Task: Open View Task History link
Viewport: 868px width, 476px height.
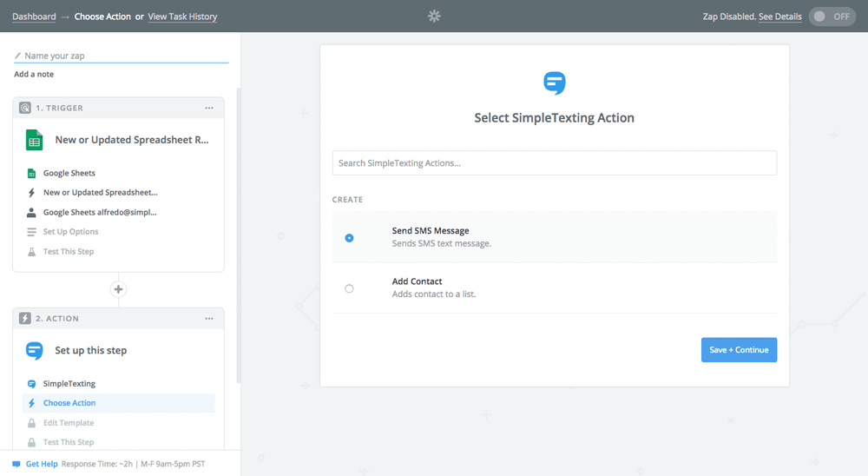Action: 182,17
